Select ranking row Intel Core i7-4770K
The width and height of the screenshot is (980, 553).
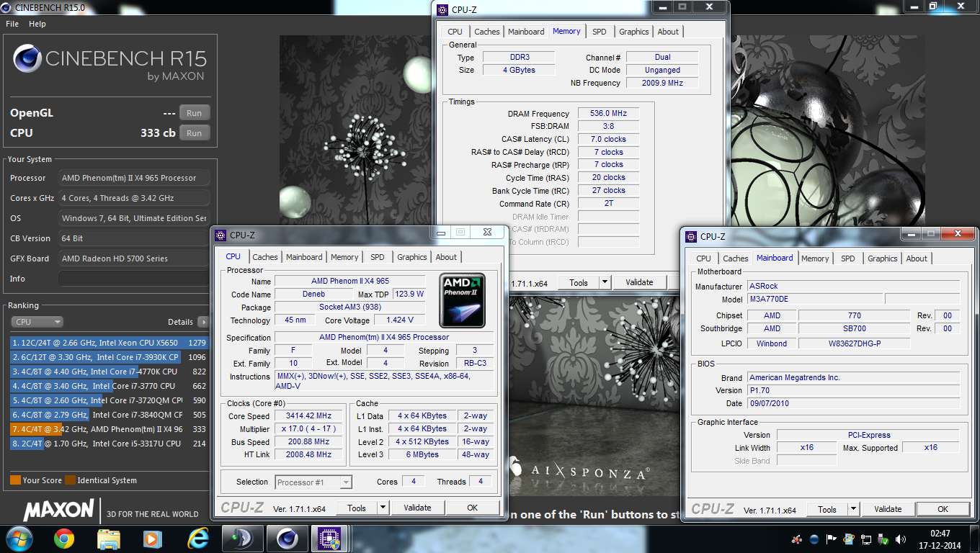pyautogui.click(x=109, y=372)
